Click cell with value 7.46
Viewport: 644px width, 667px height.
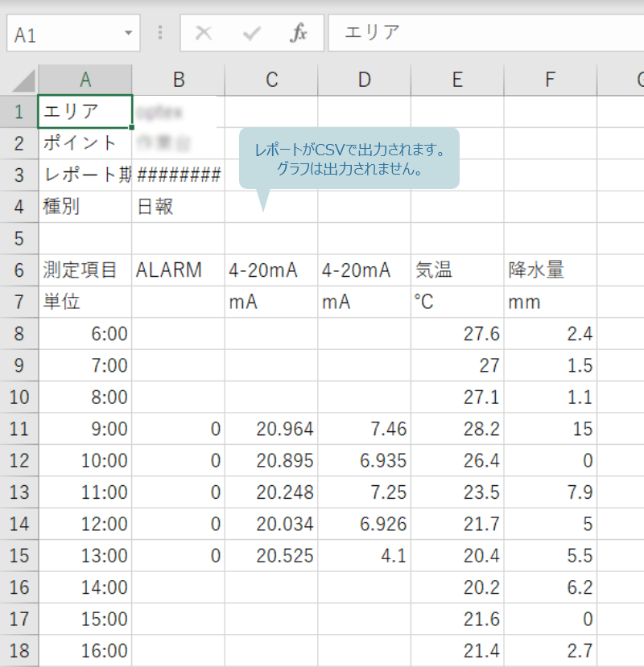(365, 428)
